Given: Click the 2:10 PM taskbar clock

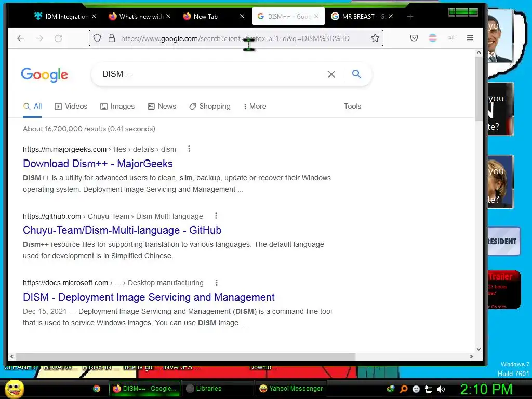Looking at the screenshot, I should tap(486, 389).
